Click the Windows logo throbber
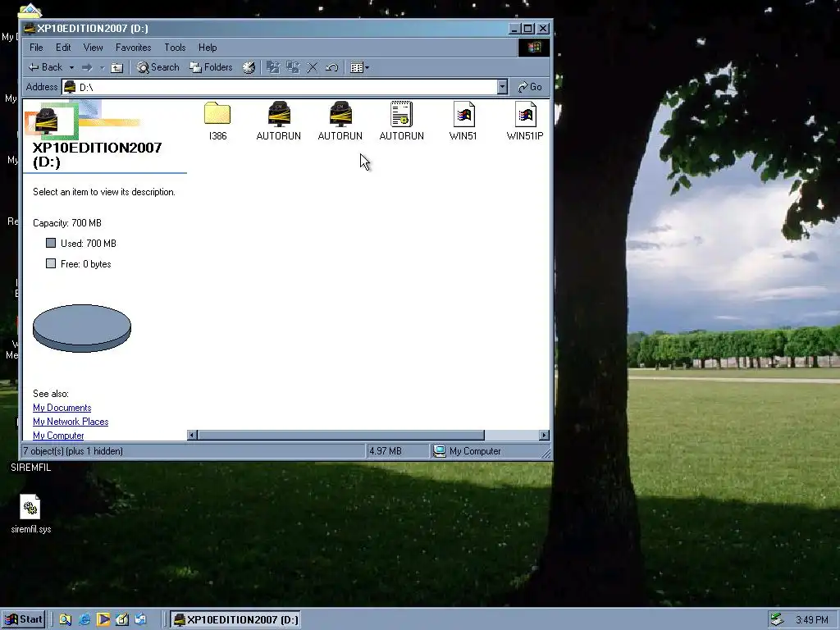Viewport: 840px width, 630px height. pos(533,48)
